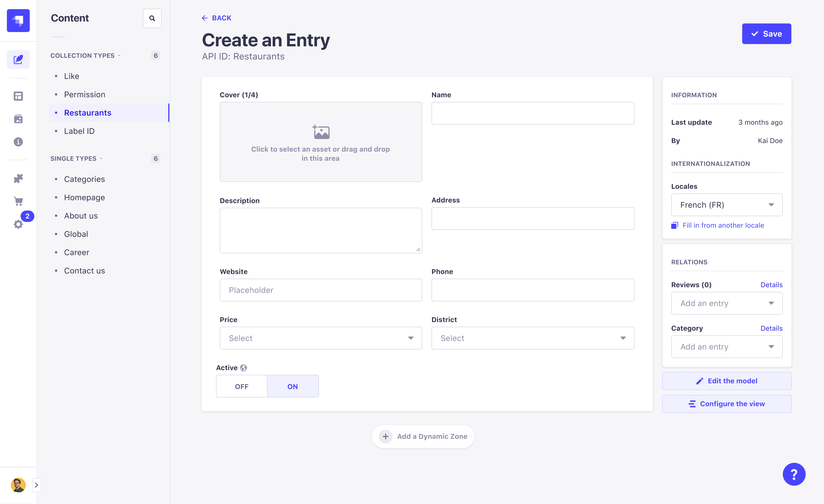Click the Reviews Details link
This screenshot has height=504, width=824.
[772, 284]
